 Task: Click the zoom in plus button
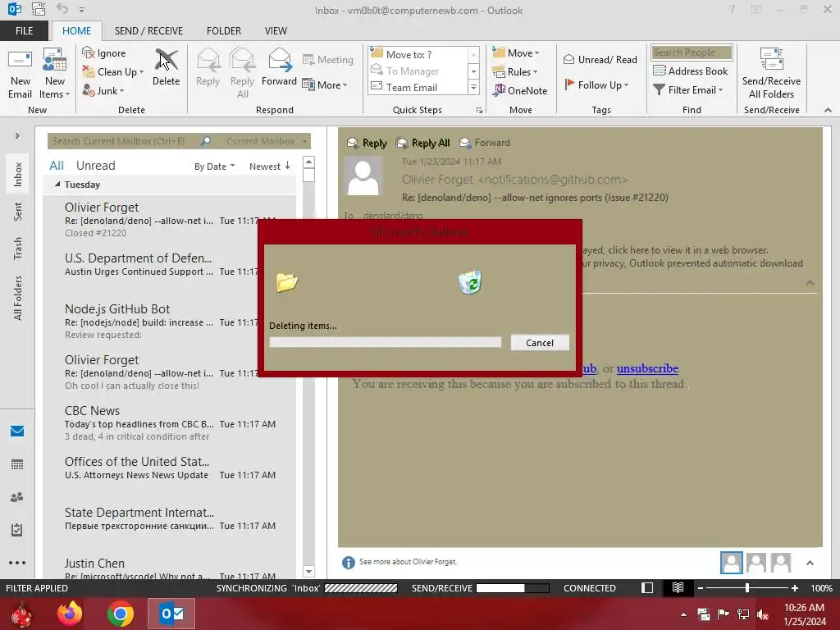795,588
